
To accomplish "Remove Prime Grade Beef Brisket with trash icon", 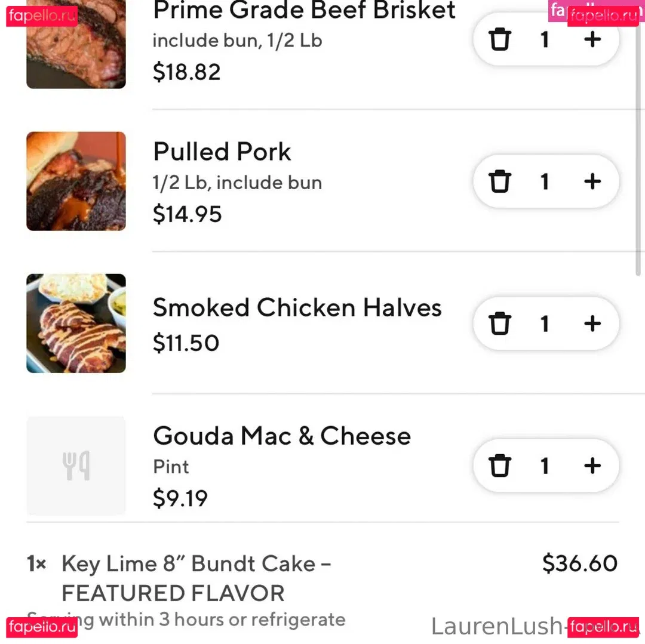I will click(x=500, y=40).
